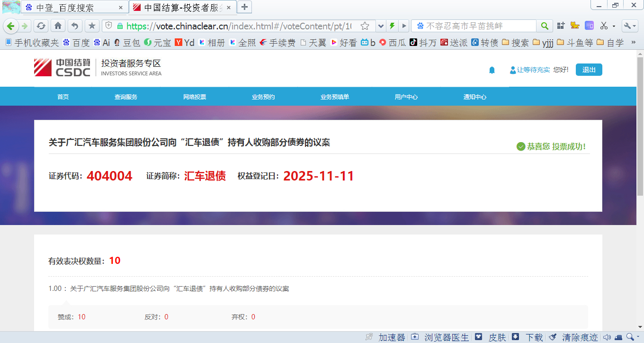The width and height of the screenshot is (644, 343).
Task: Go to the browser home page icon
Action: click(58, 26)
